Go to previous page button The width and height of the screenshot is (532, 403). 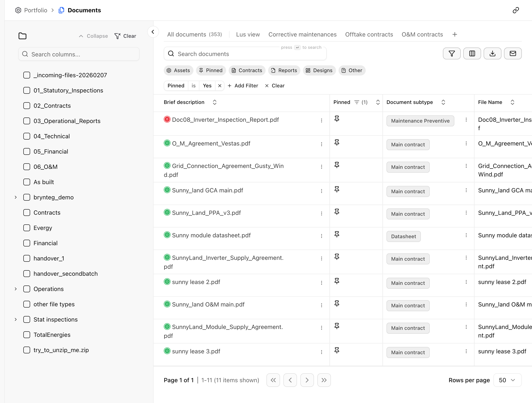[290, 380]
